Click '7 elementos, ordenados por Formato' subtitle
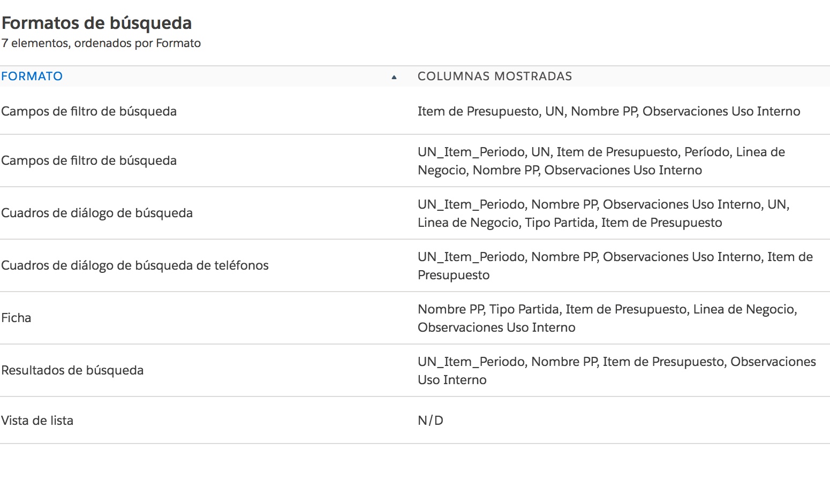The height and width of the screenshot is (504, 830). (x=101, y=43)
